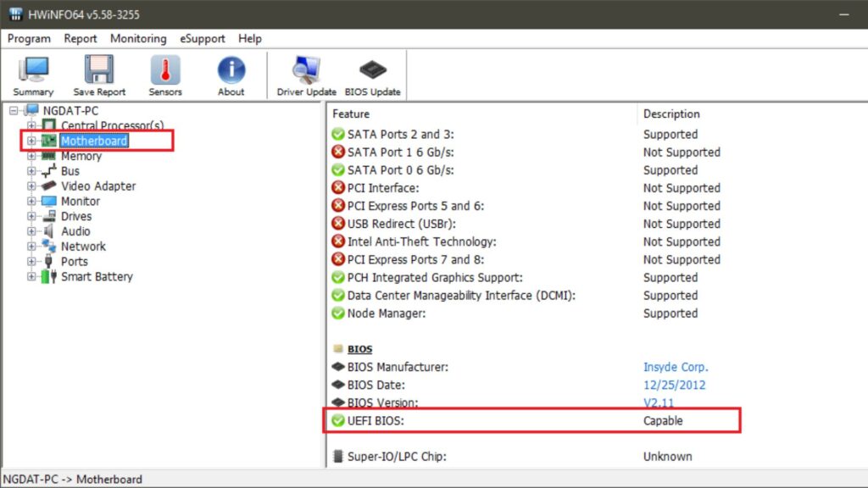Click the red X beside PCI Interface

pos(339,187)
